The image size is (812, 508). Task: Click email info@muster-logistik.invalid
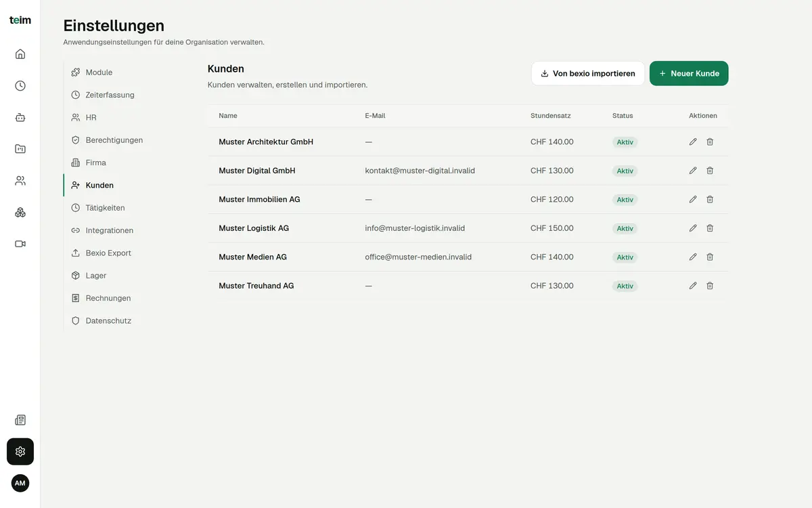[415, 228]
